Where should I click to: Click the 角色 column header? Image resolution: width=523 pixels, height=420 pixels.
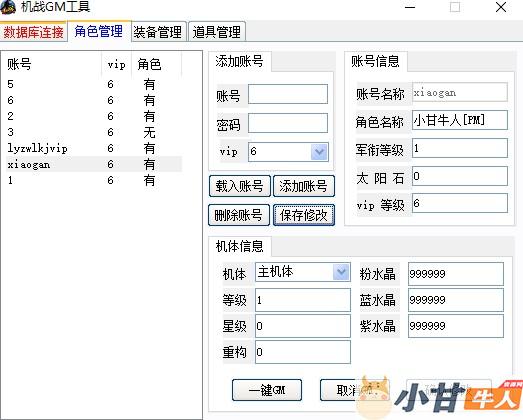click(x=157, y=64)
